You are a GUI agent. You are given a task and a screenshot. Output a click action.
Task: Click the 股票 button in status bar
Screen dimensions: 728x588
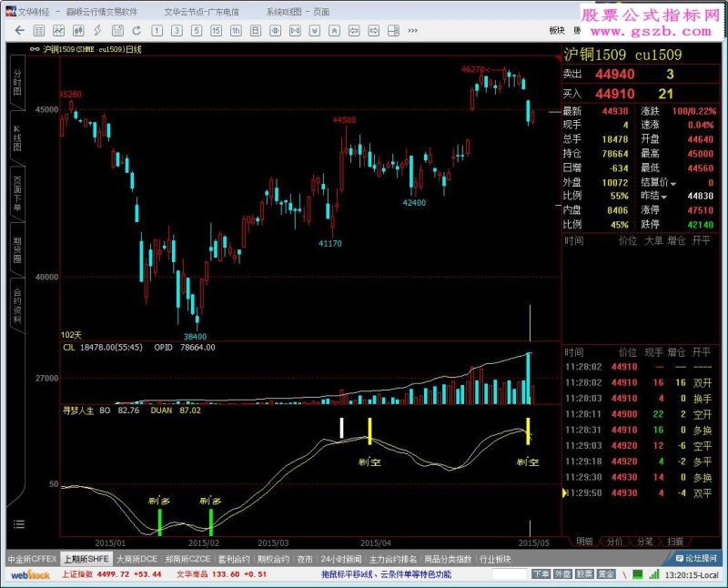tap(584, 574)
